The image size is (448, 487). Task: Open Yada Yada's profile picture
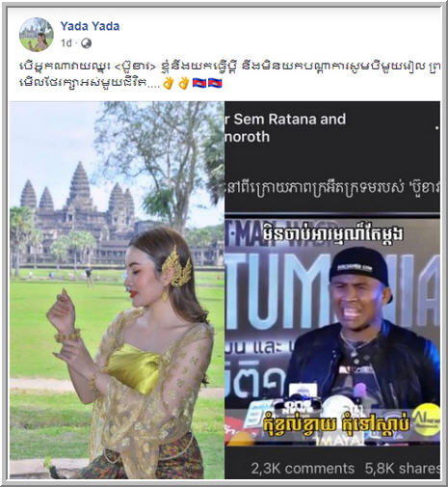[36, 35]
